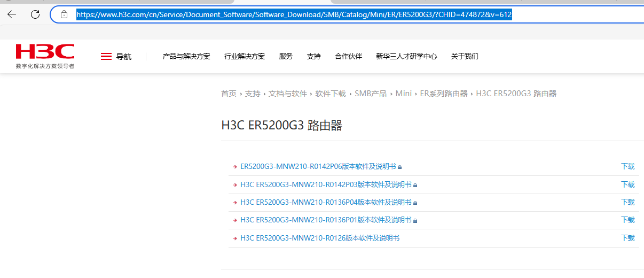Click 下载 for the R0136P04 version
The image size is (644, 278).
628,203
